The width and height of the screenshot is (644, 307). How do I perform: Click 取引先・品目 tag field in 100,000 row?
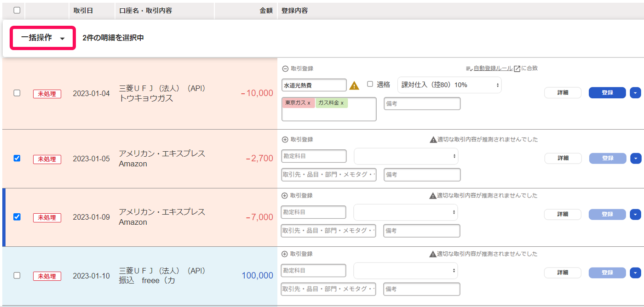point(328,289)
